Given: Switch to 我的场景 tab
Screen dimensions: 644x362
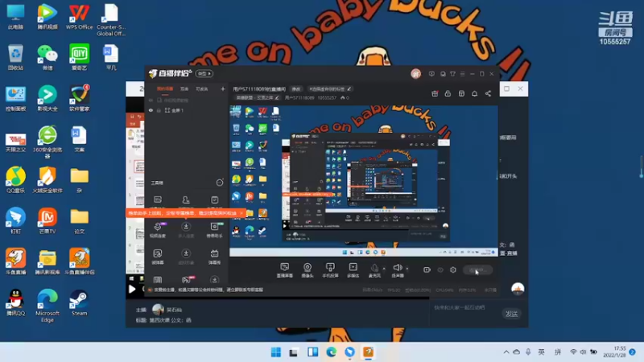Looking at the screenshot, I should 165,88.
